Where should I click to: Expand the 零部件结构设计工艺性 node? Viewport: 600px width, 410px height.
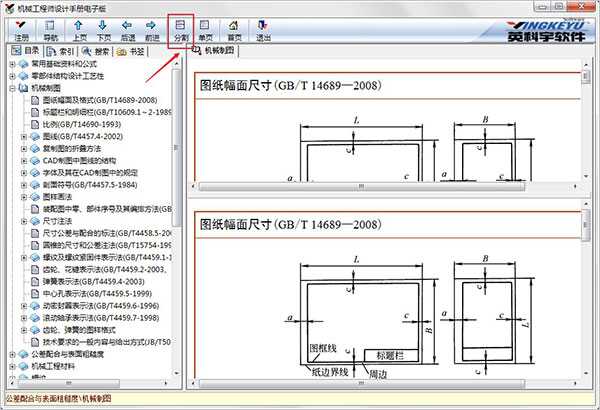pos(13,76)
